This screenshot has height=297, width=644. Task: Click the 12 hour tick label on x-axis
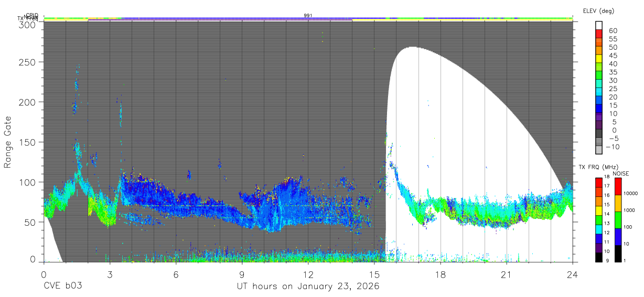click(308, 274)
